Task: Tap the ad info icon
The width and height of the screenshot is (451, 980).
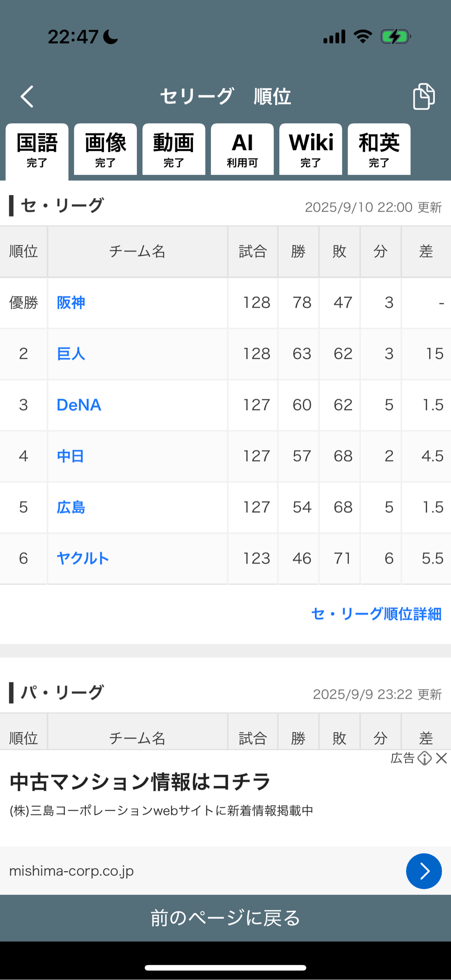Action: point(424,758)
